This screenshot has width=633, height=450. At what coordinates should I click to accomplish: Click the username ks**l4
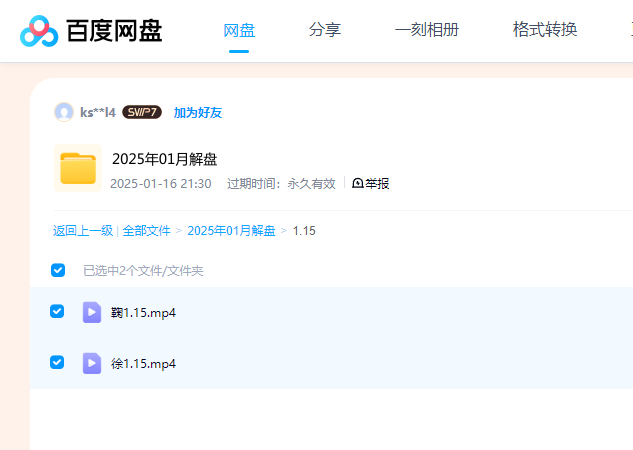pyautogui.click(x=98, y=112)
